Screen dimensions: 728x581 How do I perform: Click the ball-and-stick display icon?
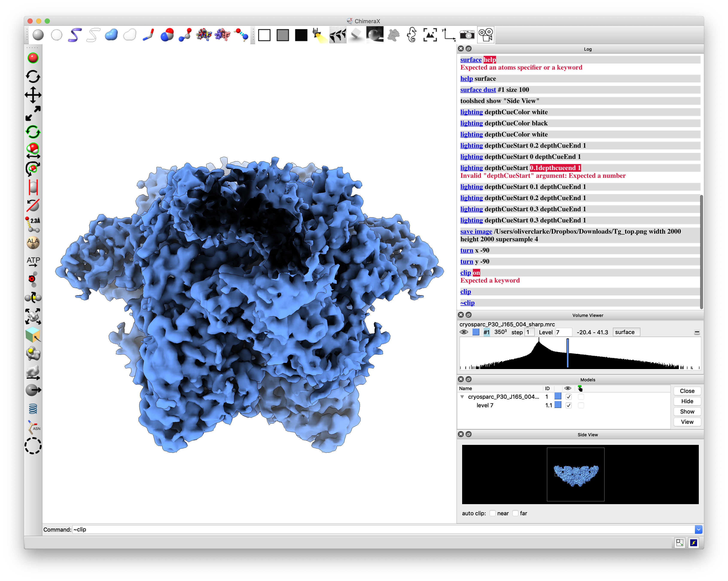pos(185,35)
